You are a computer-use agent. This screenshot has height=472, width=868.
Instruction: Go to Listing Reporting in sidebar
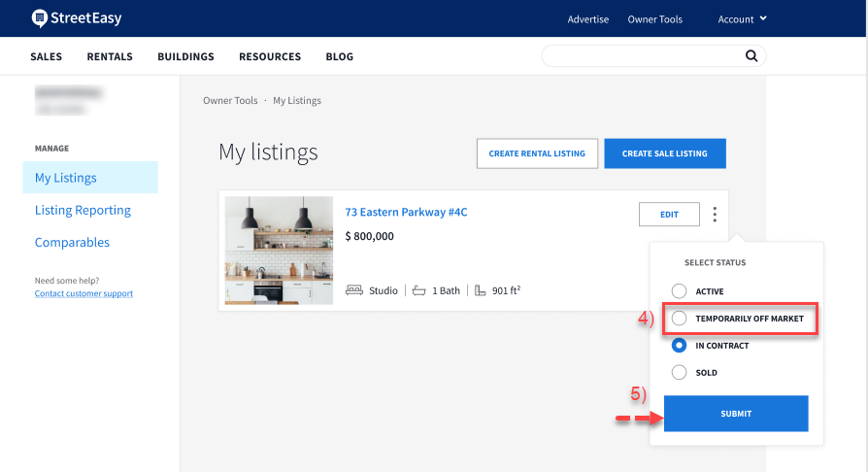tap(83, 210)
